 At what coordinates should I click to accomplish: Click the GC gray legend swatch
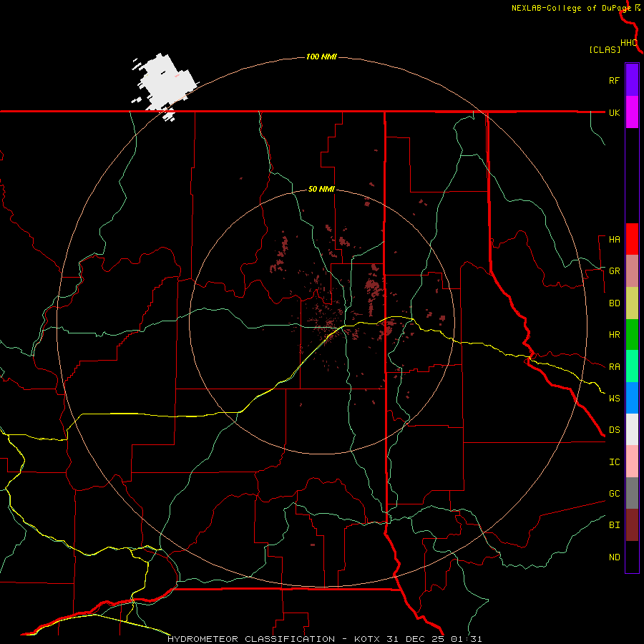pos(632,493)
